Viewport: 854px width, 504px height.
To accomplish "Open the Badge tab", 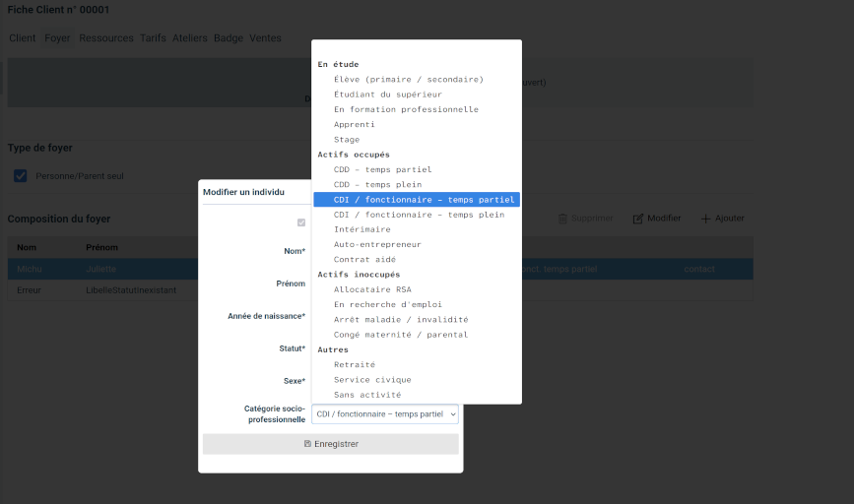I will tap(228, 38).
